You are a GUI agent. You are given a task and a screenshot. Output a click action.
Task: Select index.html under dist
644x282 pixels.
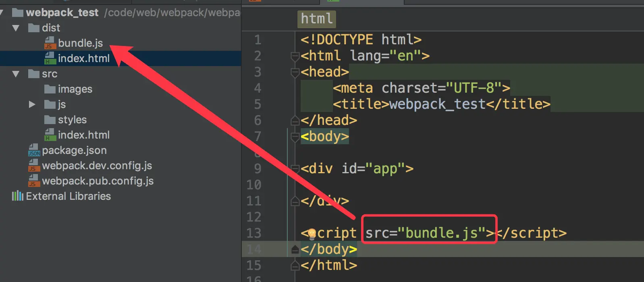click(x=83, y=58)
